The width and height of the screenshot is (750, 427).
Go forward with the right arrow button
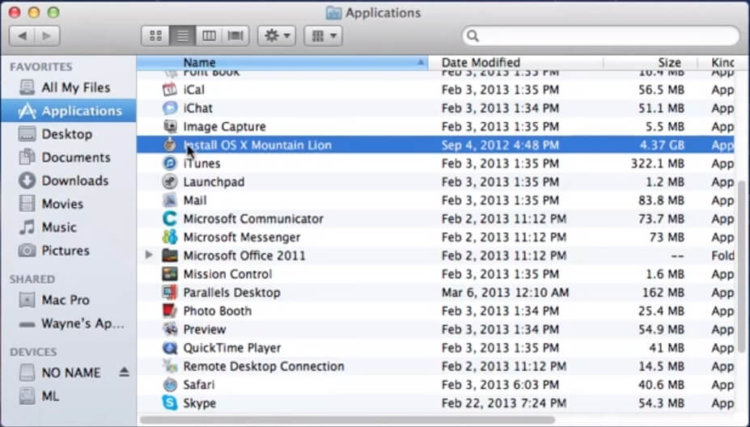click(47, 36)
